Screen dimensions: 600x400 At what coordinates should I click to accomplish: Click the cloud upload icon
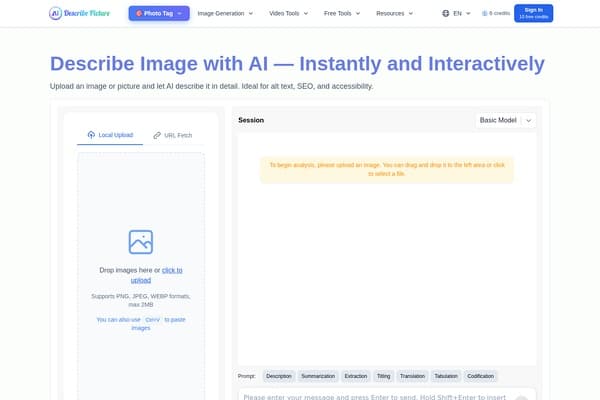pos(91,135)
